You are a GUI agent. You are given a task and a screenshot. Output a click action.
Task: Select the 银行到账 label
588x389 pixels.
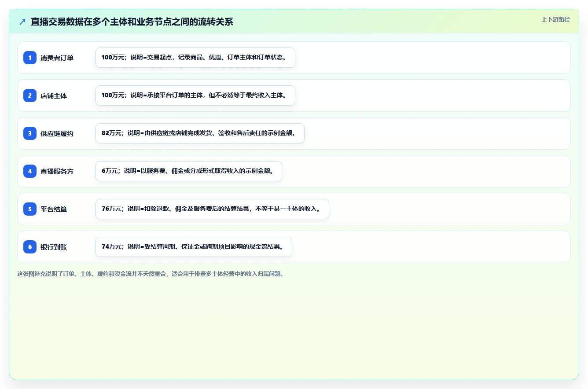54,247
